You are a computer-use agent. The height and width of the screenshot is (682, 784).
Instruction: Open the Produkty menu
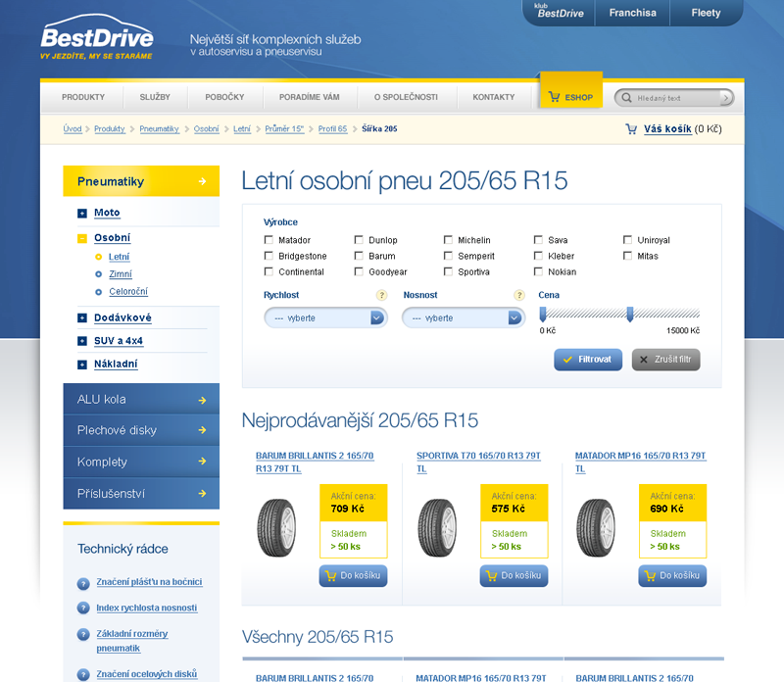(x=83, y=97)
